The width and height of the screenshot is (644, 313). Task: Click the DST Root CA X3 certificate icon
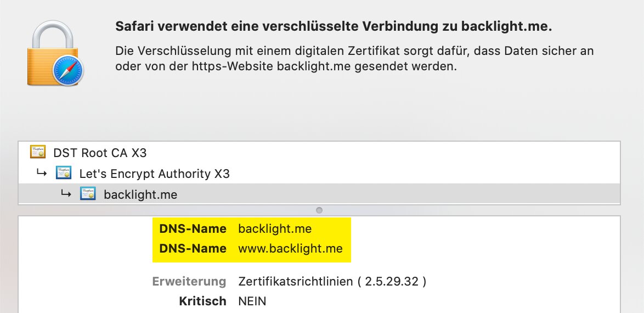(x=38, y=152)
